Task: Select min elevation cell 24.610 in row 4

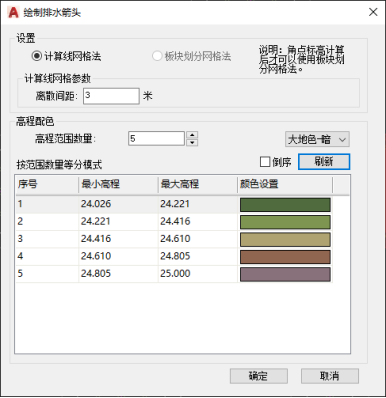Action: click(118, 256)
